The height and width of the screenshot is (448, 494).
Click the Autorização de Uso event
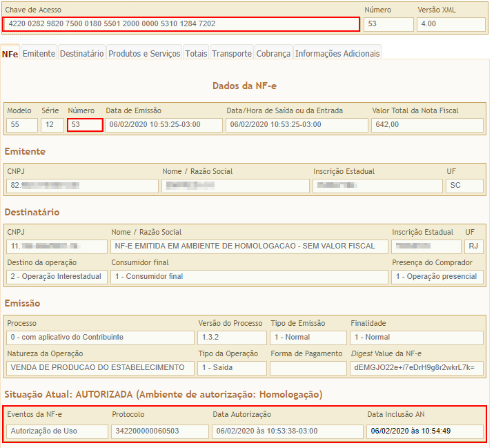[57, 431]
